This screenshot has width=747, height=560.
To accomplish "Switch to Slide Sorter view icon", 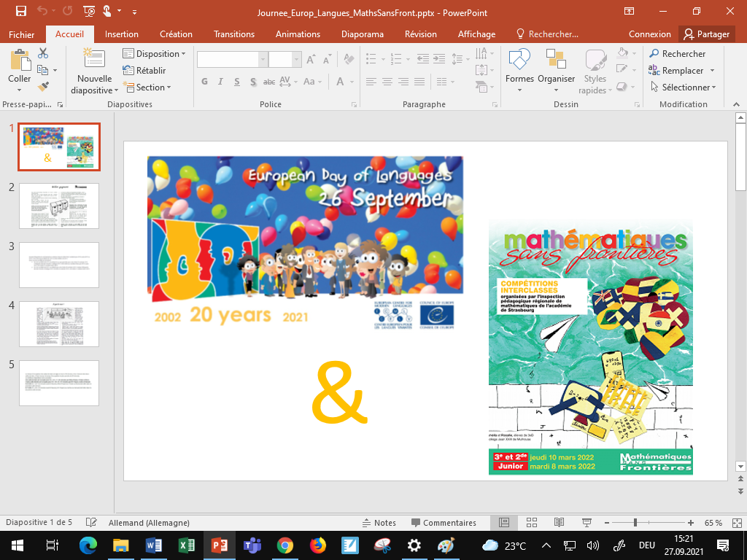I will (x=531, y=523).
